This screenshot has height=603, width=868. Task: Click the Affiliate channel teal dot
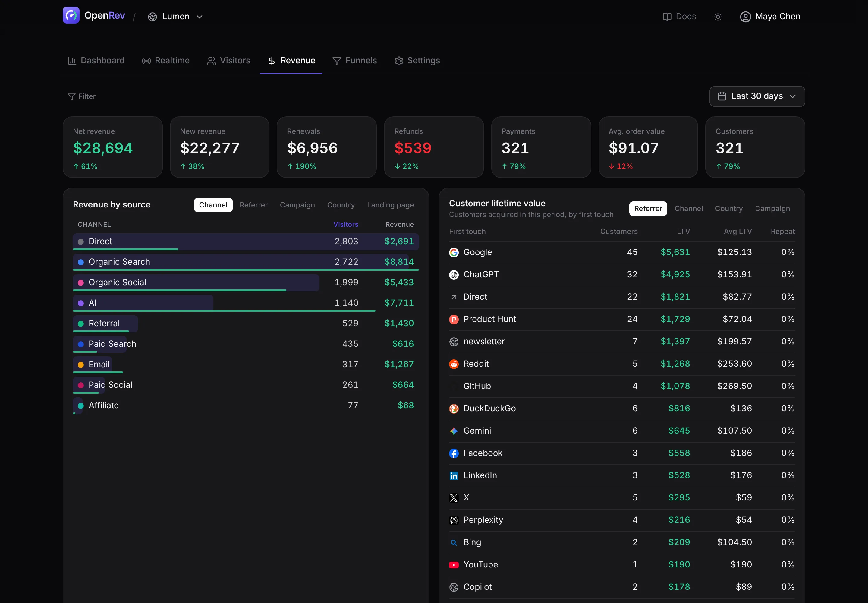coord(81,406)
